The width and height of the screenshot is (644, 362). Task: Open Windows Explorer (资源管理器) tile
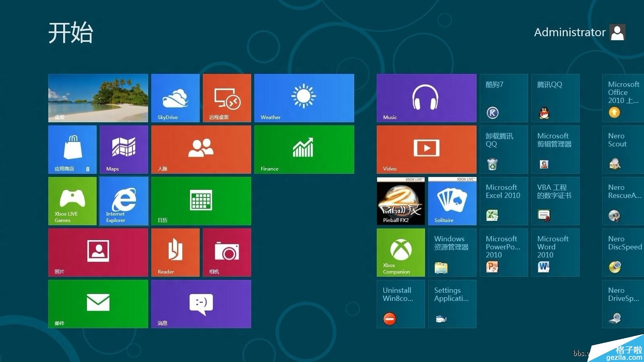pyautogui.click(x=452, y=253)
